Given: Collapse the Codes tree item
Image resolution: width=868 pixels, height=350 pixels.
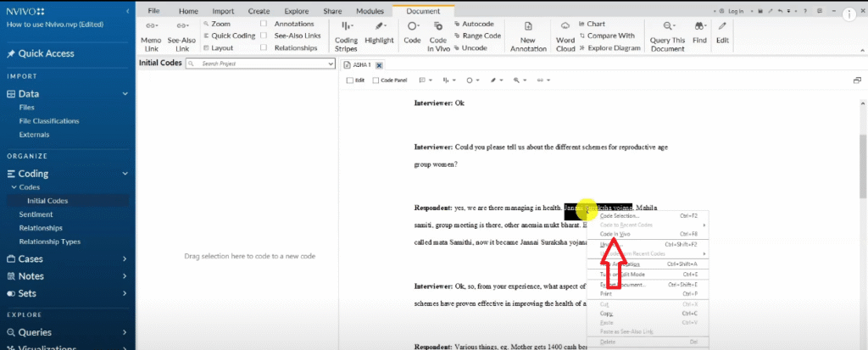Looking at the screenshot, I should pyautogui.click(x=14, y=187).
